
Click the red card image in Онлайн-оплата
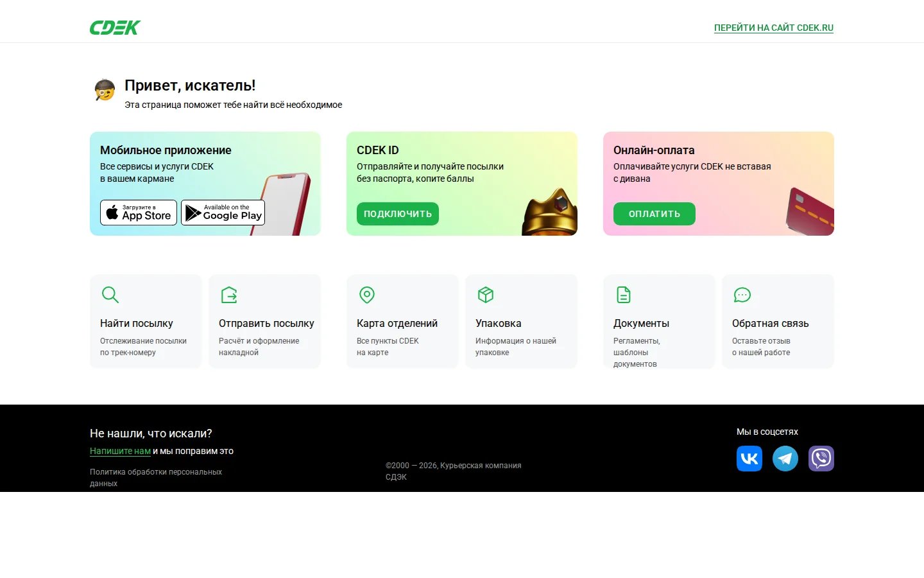[x=810, y=212]
